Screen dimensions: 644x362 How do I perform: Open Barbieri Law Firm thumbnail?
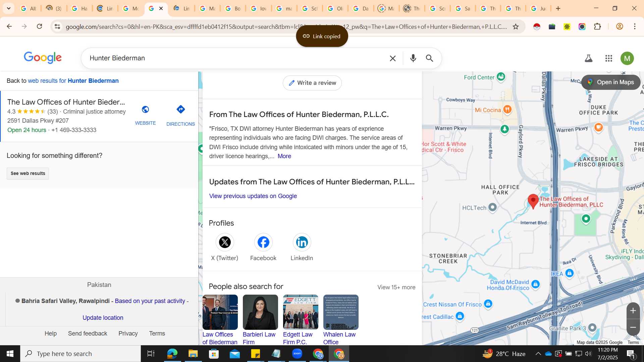coord(260,312)
